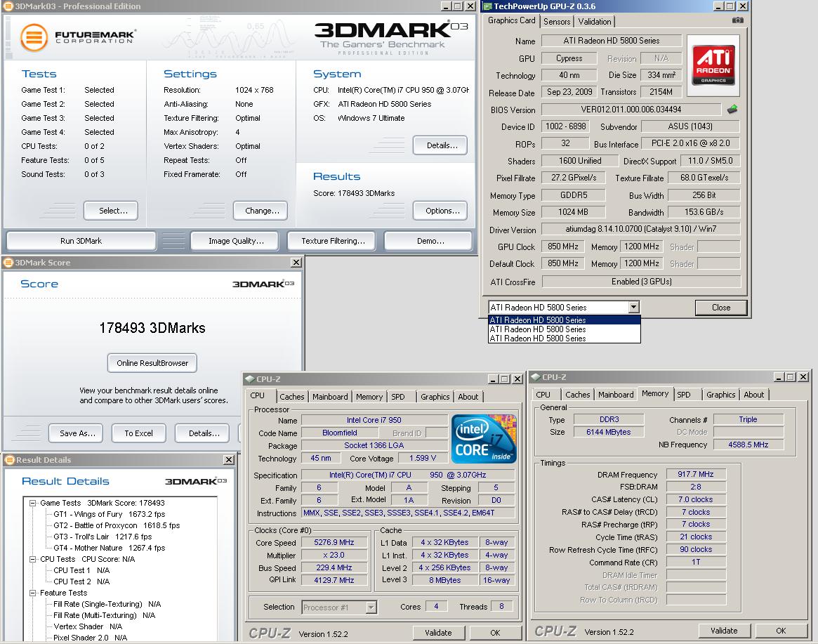Select the second ATI Radeon HD 5800 entry
Viewport: 818px width, 644px height.
564,329
